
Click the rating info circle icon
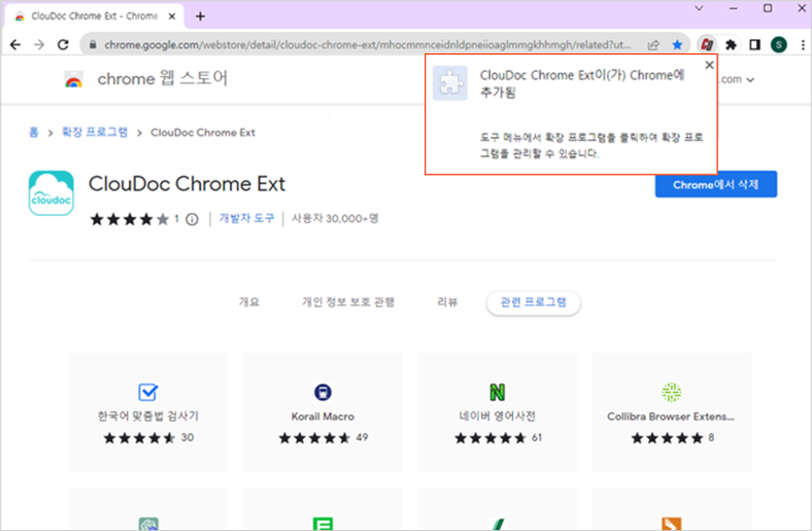[192, 219]
